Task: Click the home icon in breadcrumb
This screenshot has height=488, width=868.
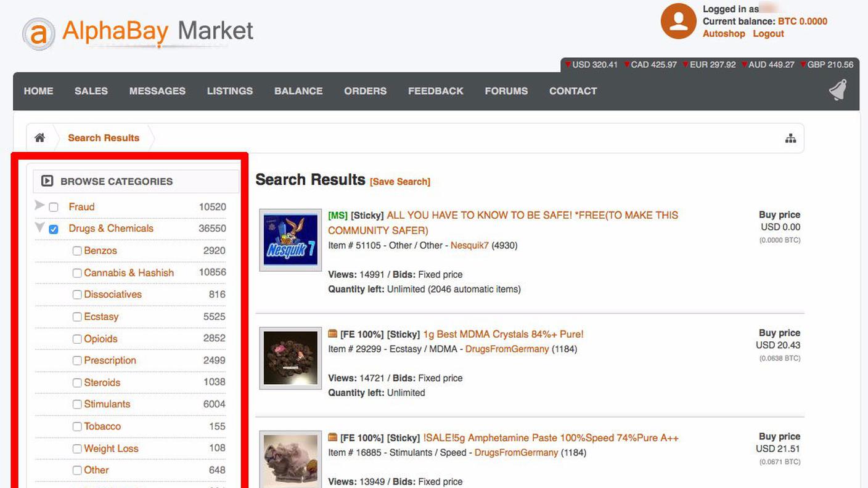Action: tap(40, 138)
